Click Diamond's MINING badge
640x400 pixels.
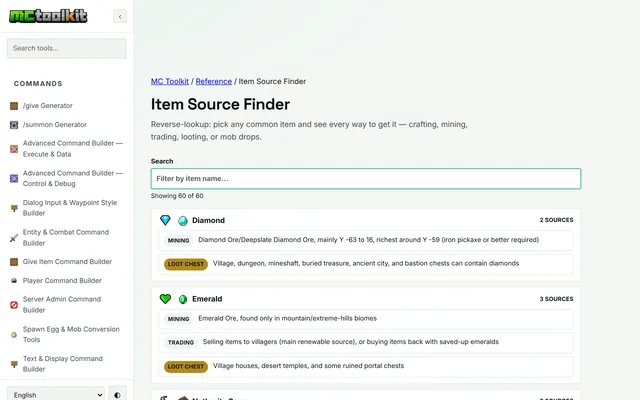click(178, 240)
